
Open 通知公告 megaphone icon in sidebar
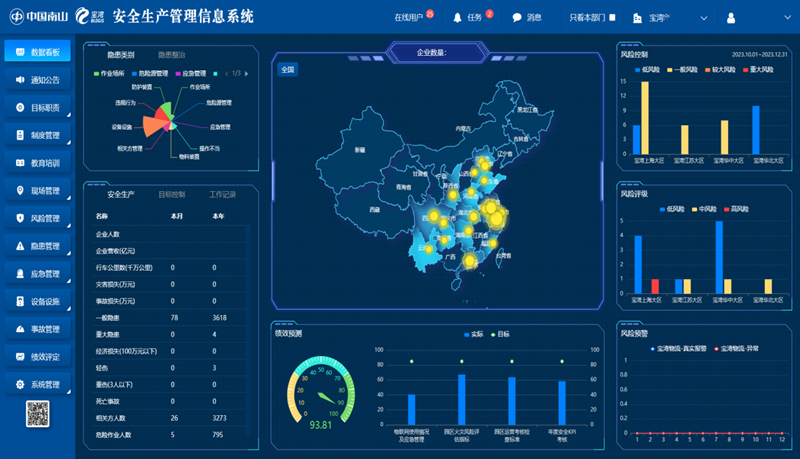point(20,80)
